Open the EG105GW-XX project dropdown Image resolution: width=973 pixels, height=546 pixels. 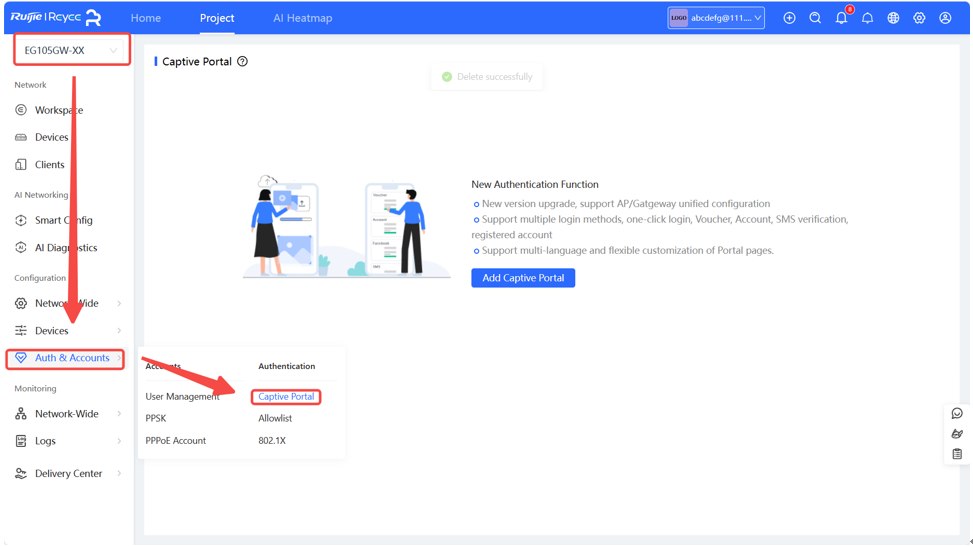tap(71, 50)
